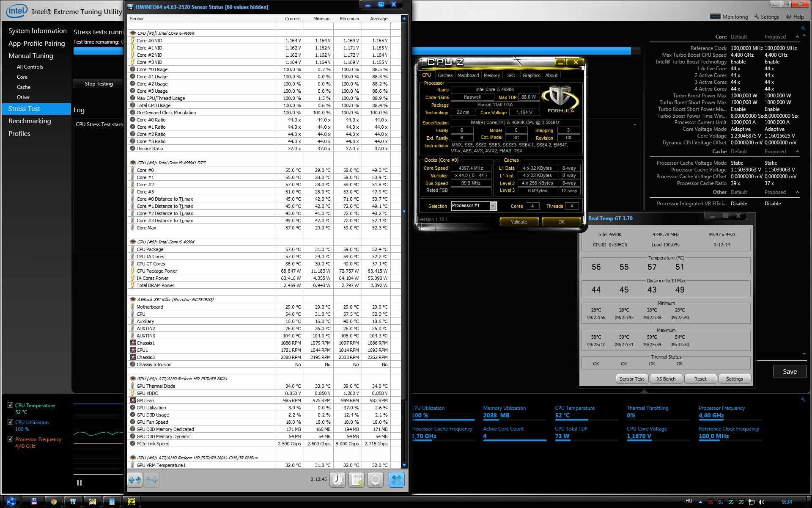Switch to CPU-Z Caches tab

tap(445, 75)
